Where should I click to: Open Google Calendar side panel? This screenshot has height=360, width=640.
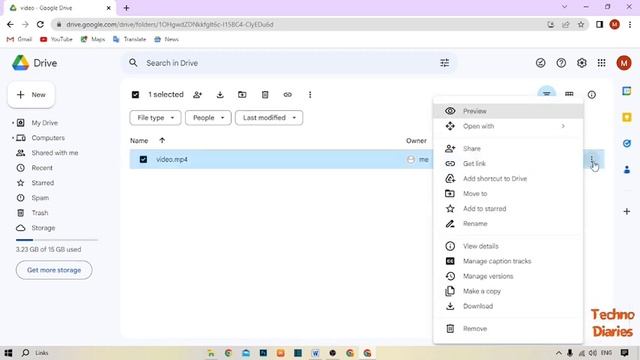pos(627,91)
